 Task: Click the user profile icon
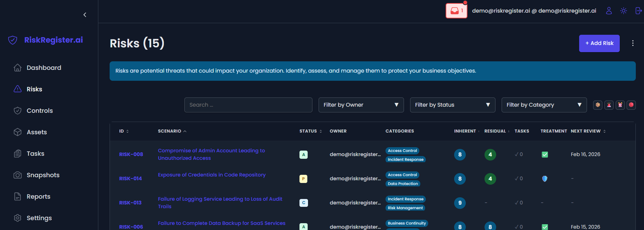tap(609, 11)
